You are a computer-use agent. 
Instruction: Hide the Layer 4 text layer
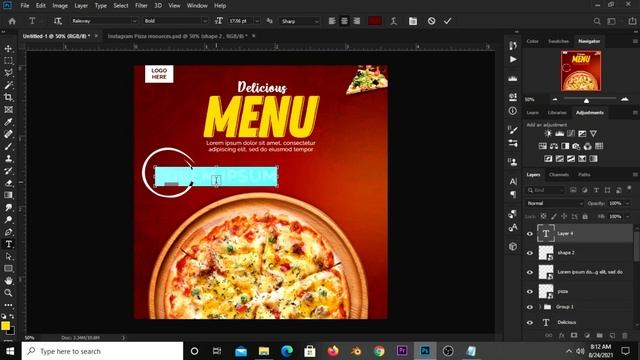coord(530,234)
